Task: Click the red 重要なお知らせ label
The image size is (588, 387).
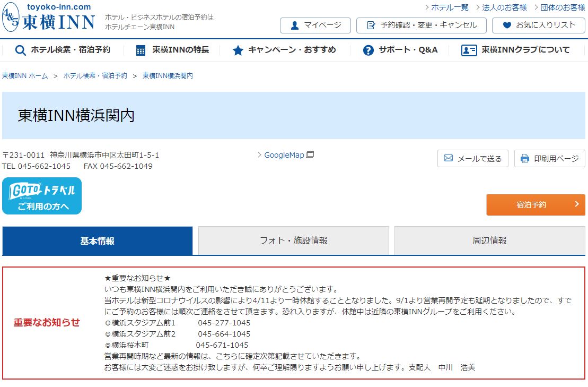Action: coord(47,322)
